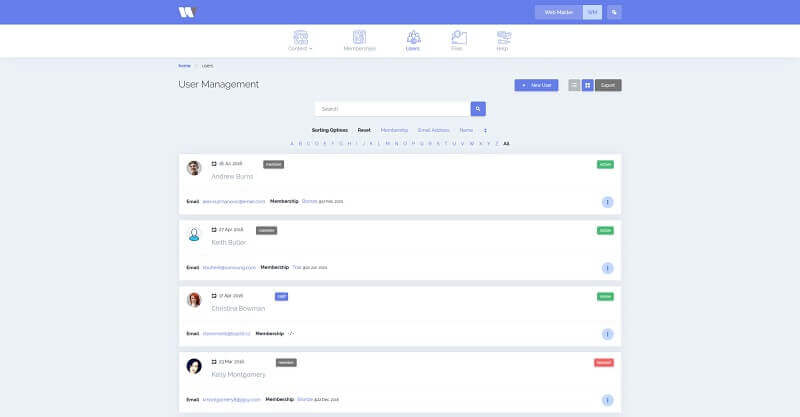Click calendar icon on Christina Bowman card
The height and width of the screenshot is (417, 800).
coord(214,296)
